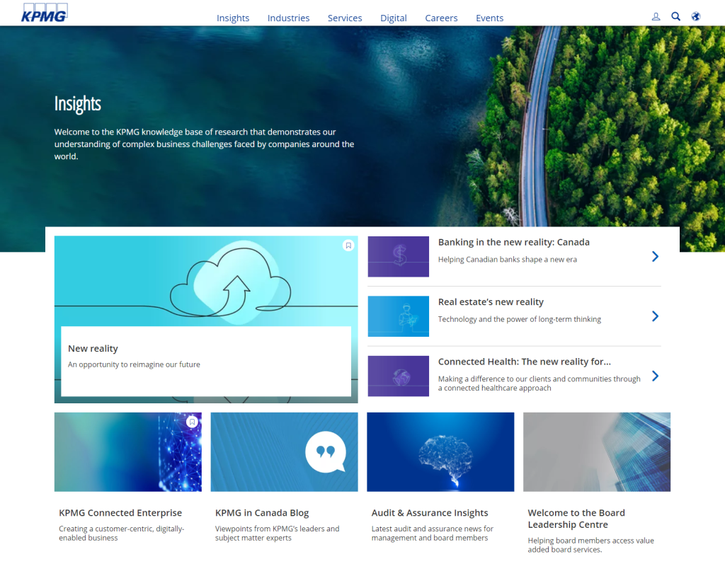Toggle bookmark on New reality card
Image resolution: width=725 pixels, height=588 pixels.
(348, 246)
